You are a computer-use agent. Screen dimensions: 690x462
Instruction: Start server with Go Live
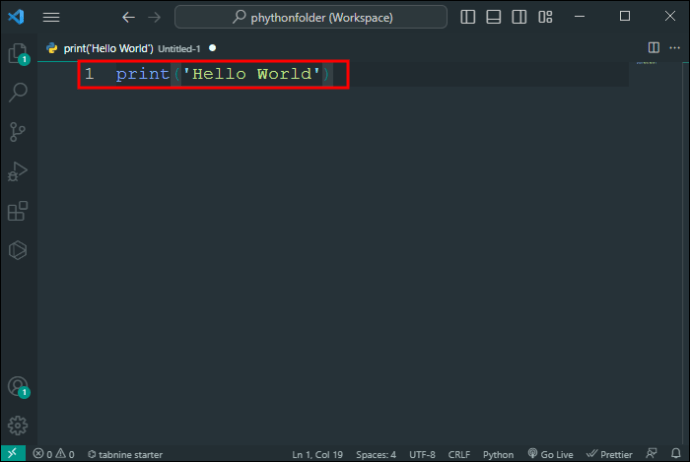click(551, 454)
